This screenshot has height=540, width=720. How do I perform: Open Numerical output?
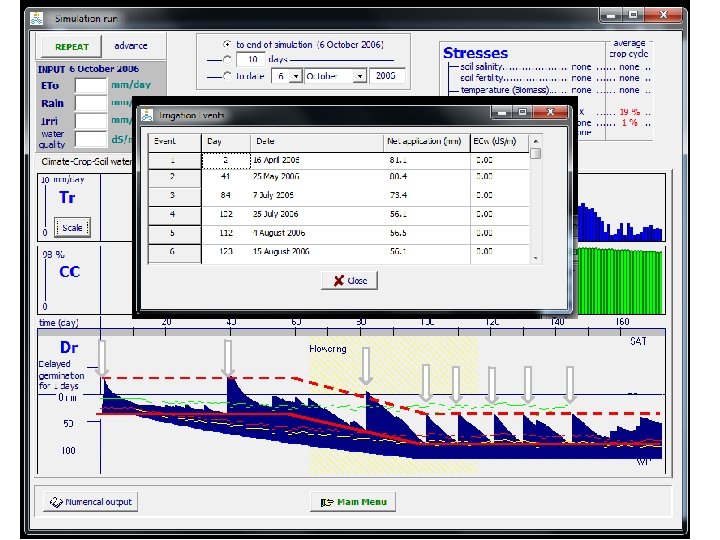90,502
